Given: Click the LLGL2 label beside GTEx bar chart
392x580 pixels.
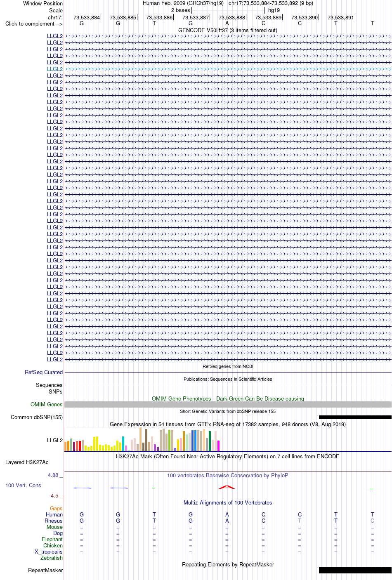Looking at the screenshot, I should click(55, 441).
